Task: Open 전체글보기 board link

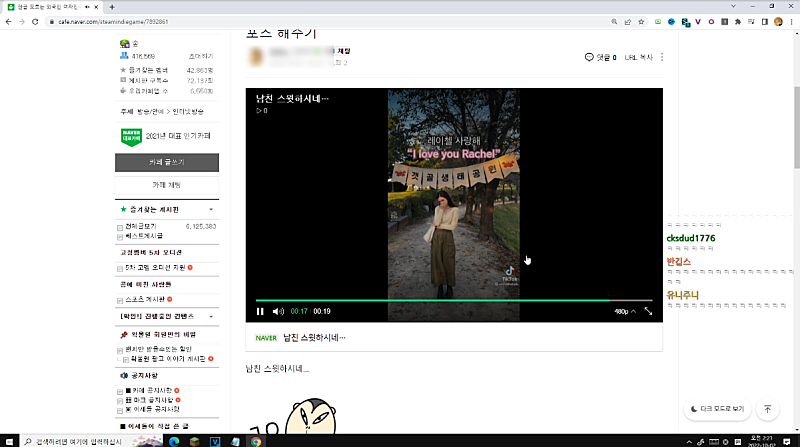Action: coord(141,226)
